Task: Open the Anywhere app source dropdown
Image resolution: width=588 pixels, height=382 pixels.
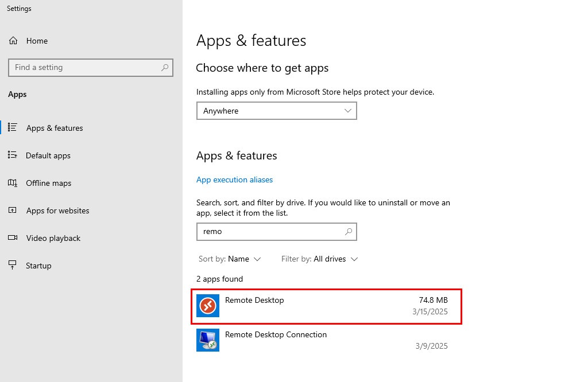Action: [x=277, y=111]
